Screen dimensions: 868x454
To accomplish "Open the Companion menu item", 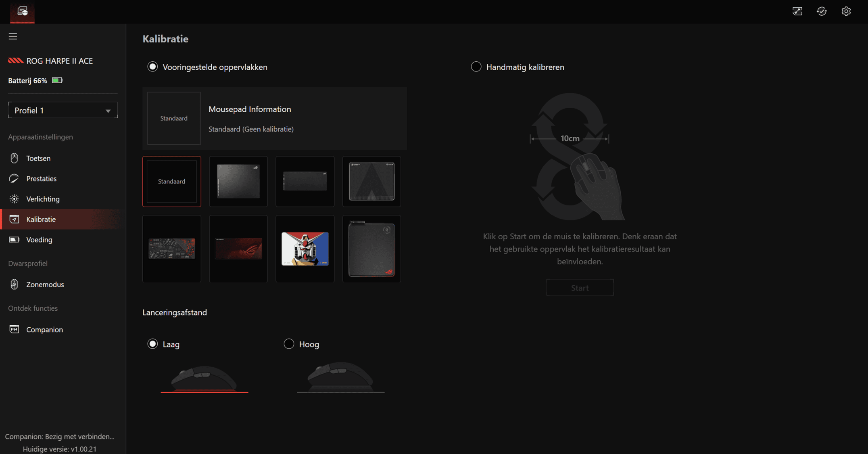I will pos(63,329).
